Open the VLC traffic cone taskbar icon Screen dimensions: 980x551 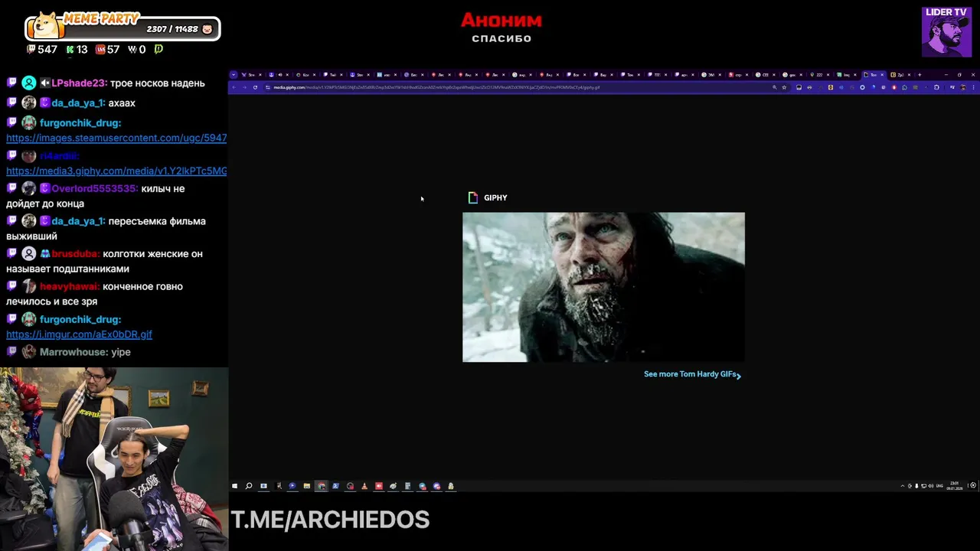tap(364, 486)
